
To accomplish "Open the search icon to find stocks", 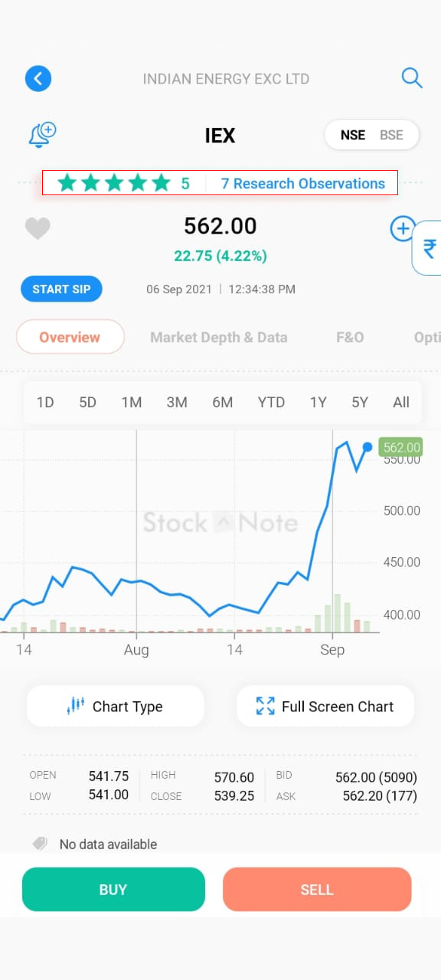I will 412,78.
